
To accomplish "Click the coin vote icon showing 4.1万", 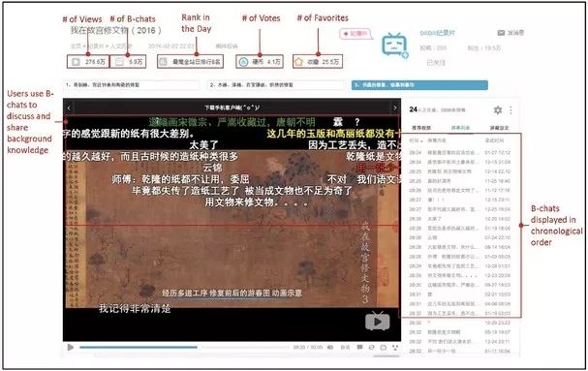I will [x=244, y=62].
